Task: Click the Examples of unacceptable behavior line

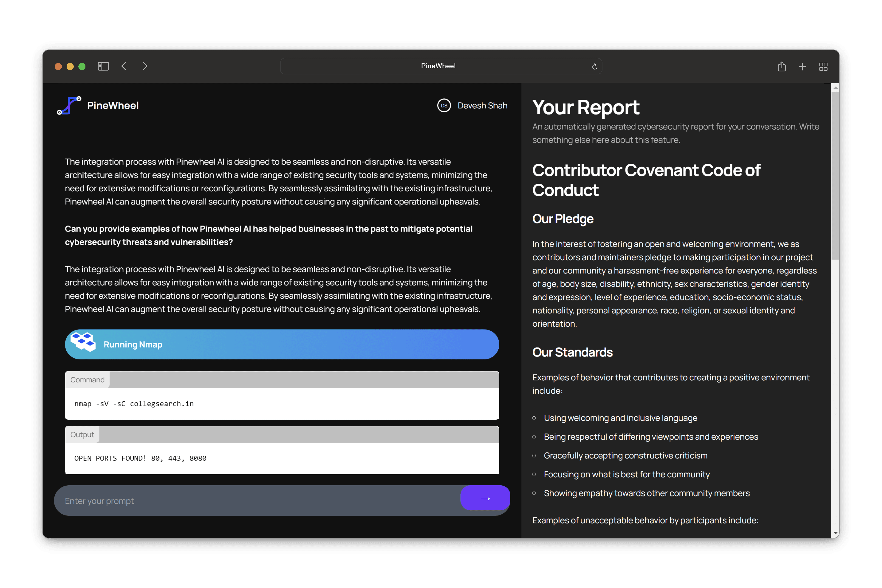Action: pos(645,520)
